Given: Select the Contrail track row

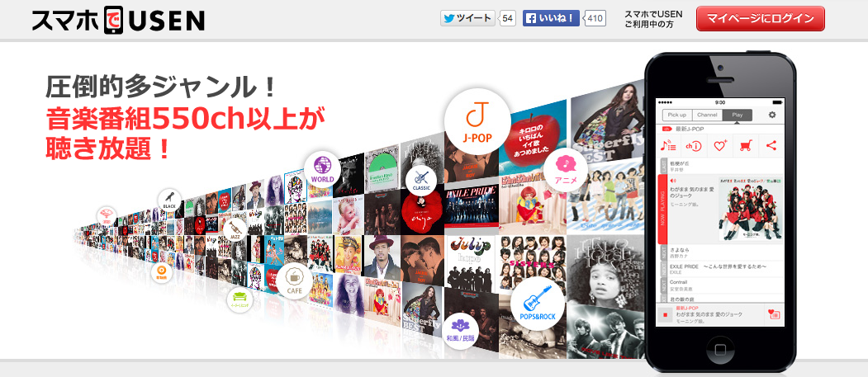Looking at the screenshot, I should [x=719, y=285].
